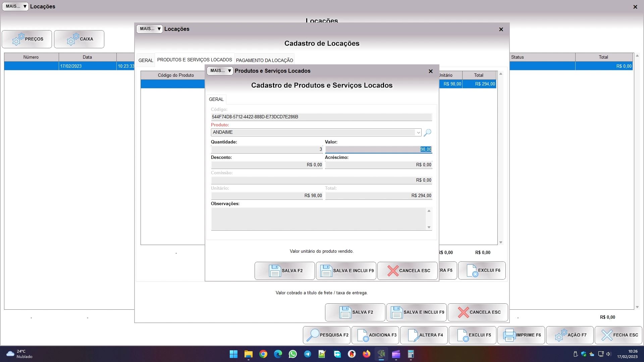644x362 pixels.
Task: Click the Quantidade input field
Action: pyautogui.click(x=267, y=149)
